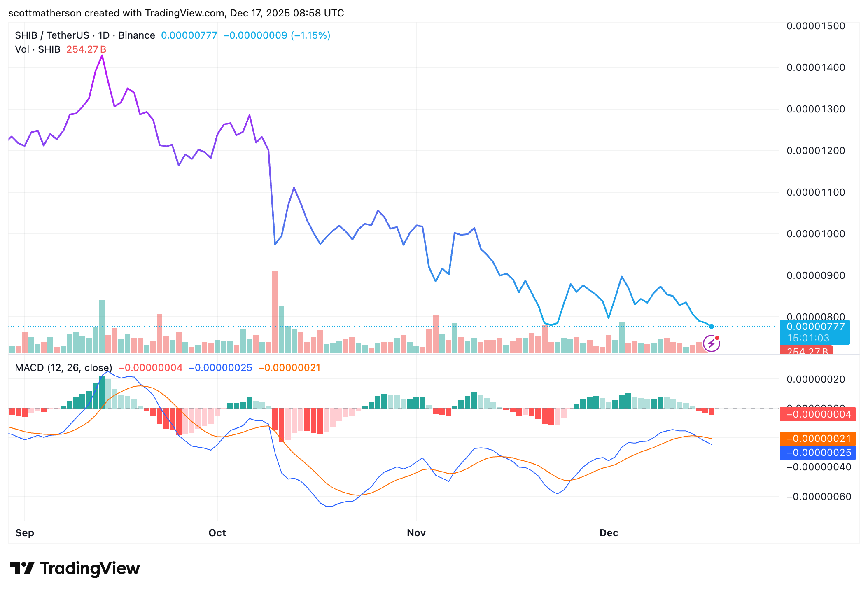Click the TradingView wordmark text
The image size is (868, 593).
point(90,568)
